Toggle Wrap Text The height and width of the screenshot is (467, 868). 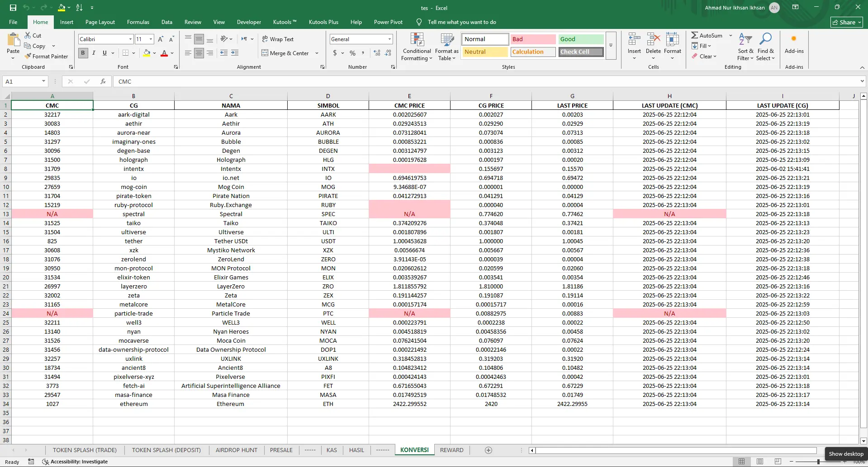tap(278, 39)
